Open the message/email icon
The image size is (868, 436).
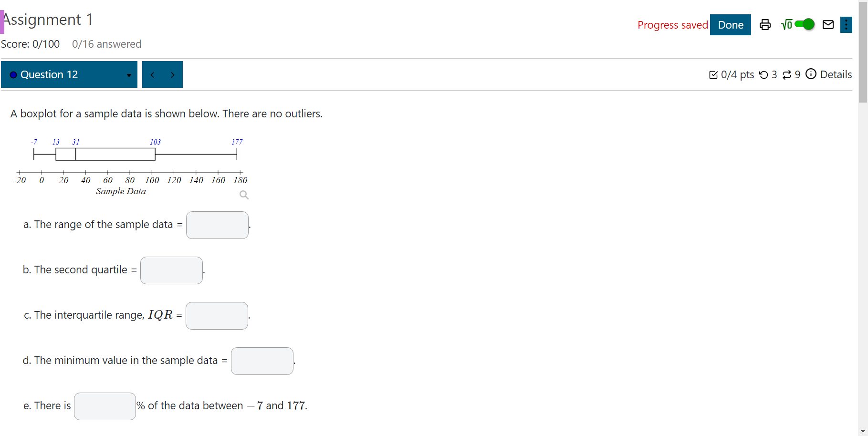(x=828, y=24)
